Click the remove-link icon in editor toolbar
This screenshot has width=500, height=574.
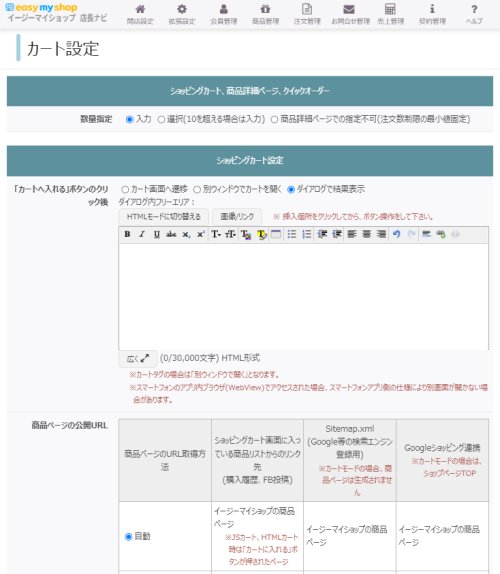(x=455, y=234)
